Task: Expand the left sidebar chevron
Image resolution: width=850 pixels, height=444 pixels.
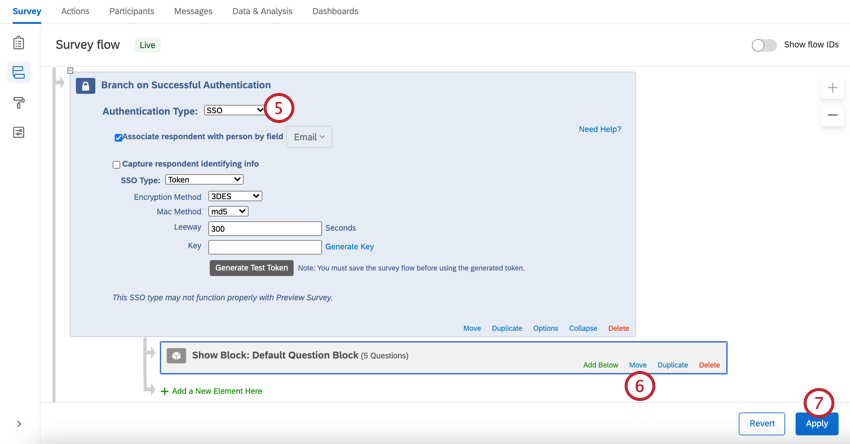Action: [x=19, y=424]
